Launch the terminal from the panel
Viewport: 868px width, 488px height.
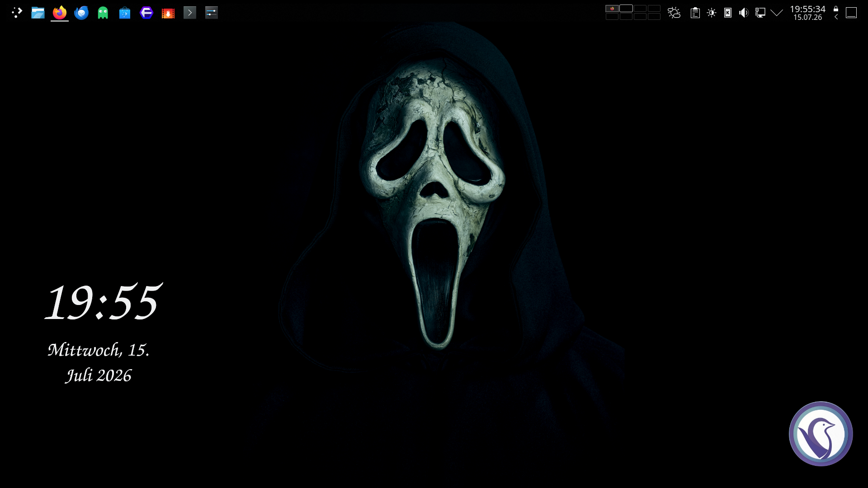point(190,13)
